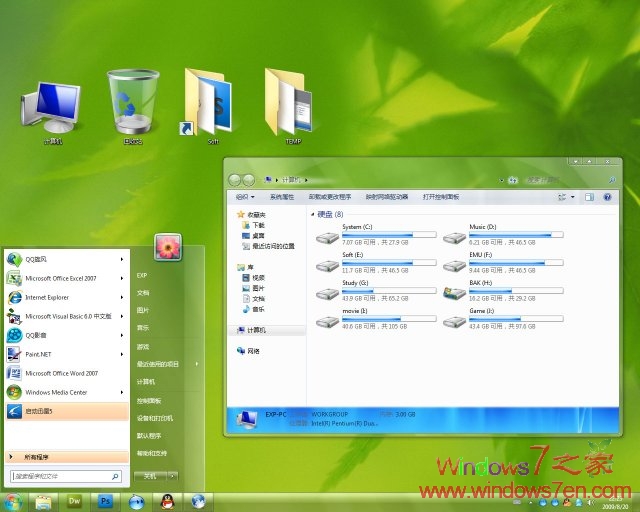Viewport: 640px width, 512px height.
Task: Click 系统属性 in Explorer toolbar
Action: [282, 197]
